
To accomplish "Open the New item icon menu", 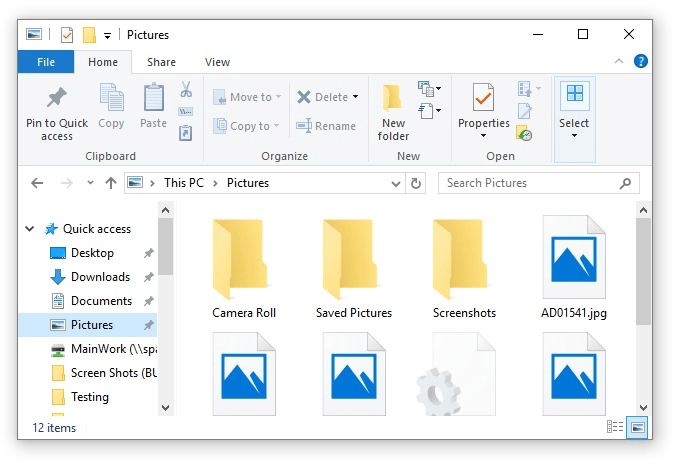I will coord(429,89).
